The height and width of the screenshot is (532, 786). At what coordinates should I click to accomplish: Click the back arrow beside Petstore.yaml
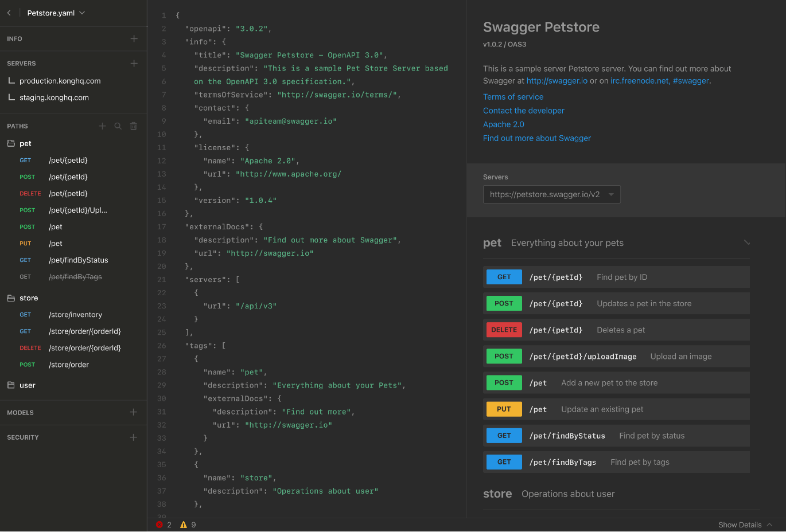coord(9,13)
